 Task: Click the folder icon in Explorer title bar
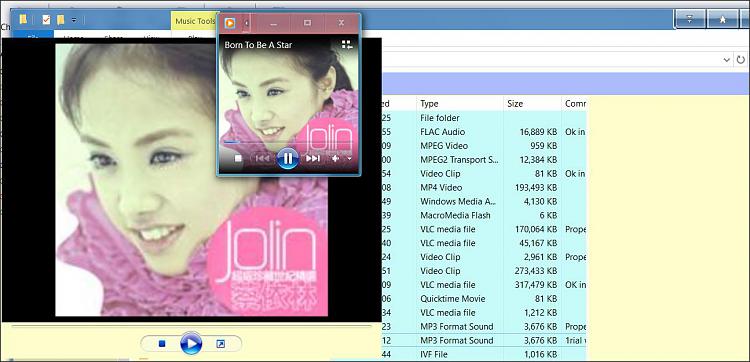pos(23,20)
